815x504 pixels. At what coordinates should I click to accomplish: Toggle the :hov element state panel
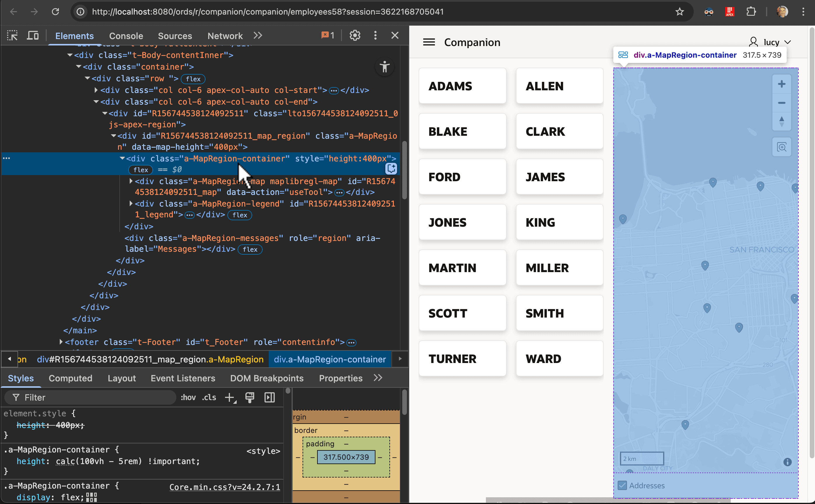click(188, 397)
